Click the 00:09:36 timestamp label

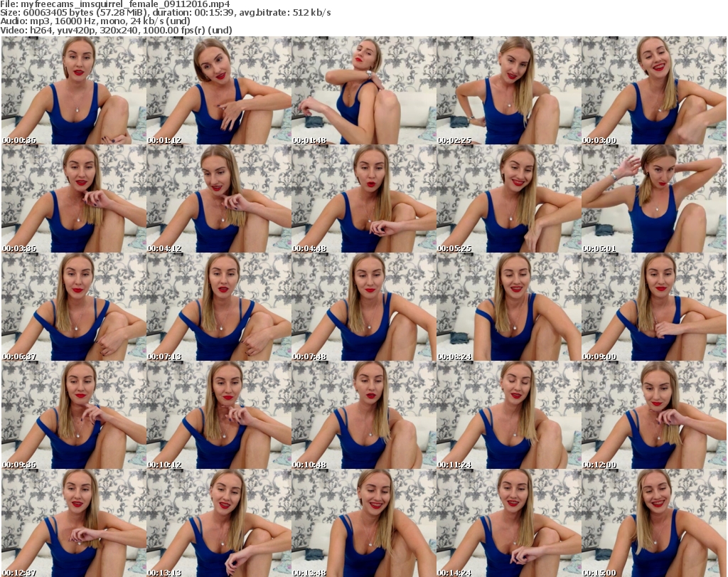(19, 465)
